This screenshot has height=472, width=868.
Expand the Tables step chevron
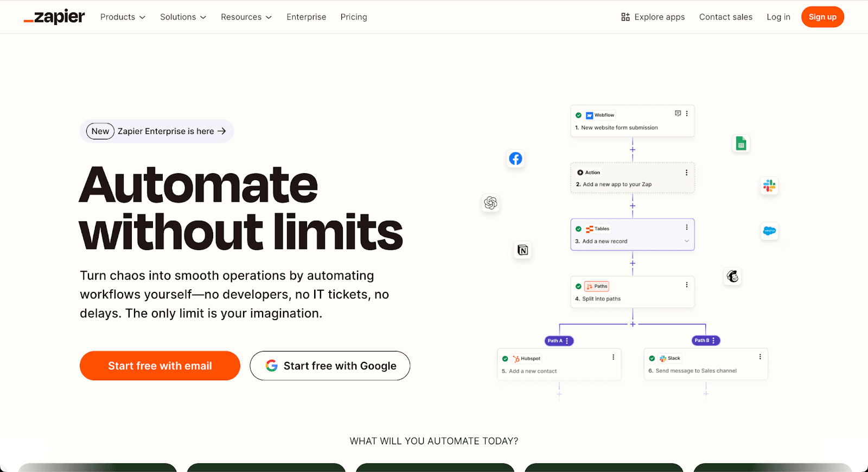pyautogui.click(x=686, y=241)
